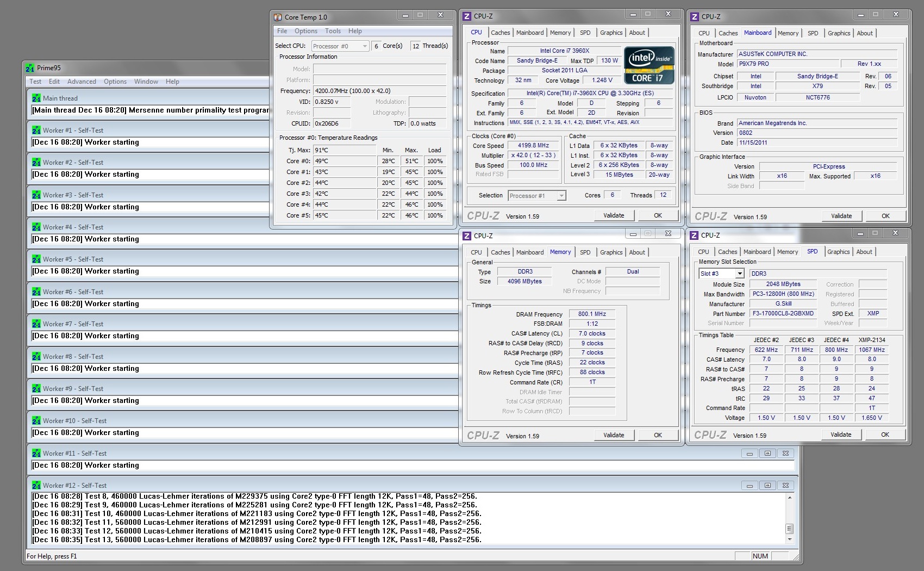Click the Worker #11 Self-Test icon

point(36,454)
